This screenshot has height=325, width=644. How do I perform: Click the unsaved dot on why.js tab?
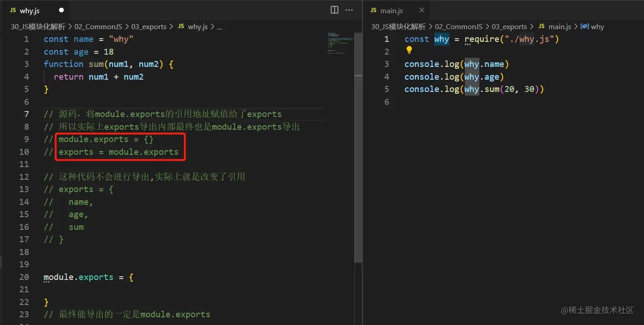point(61,10)
